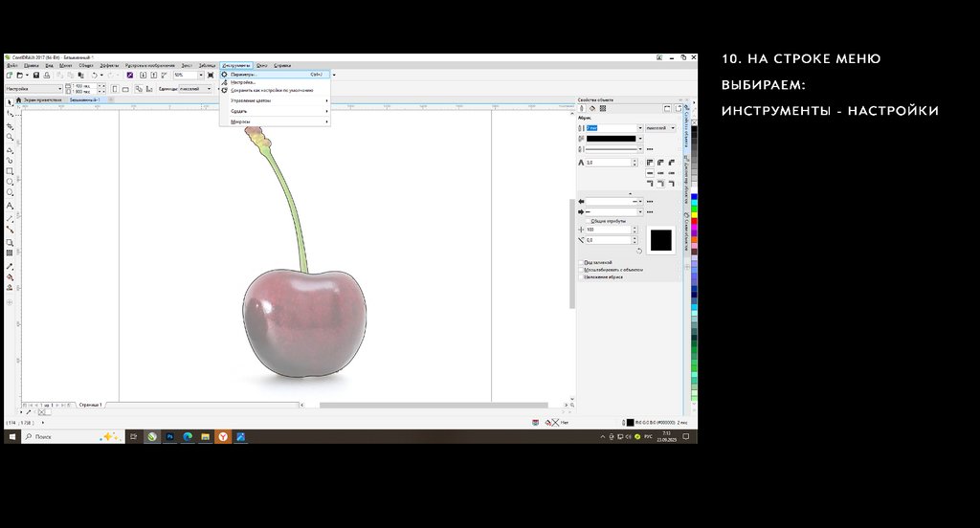The image size is (980, 528).
Task: Click the Export icon in toolbar
Action: (x=154, y=75)
